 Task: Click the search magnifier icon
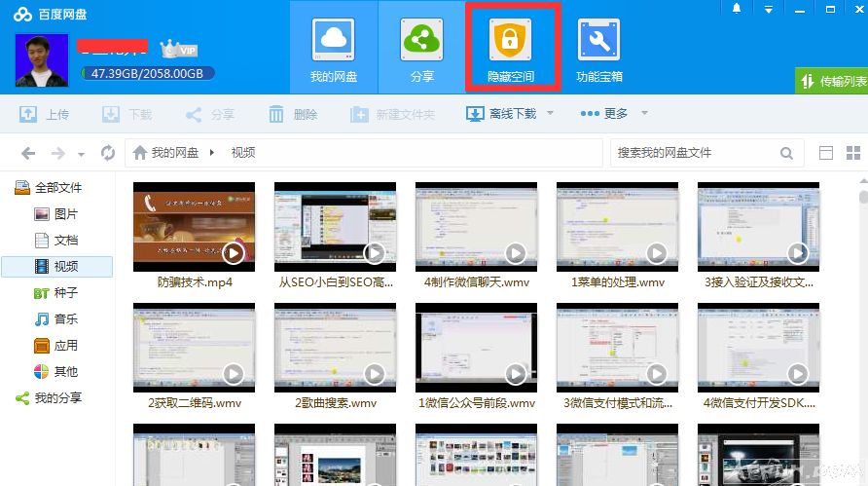pyautogui.click(x=786, y=153)
